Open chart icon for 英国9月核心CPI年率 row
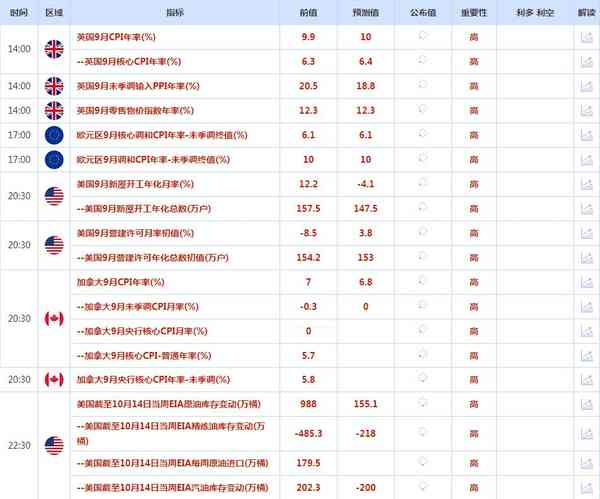Screen dimensions: 600x499 click(x=586, y=62)
